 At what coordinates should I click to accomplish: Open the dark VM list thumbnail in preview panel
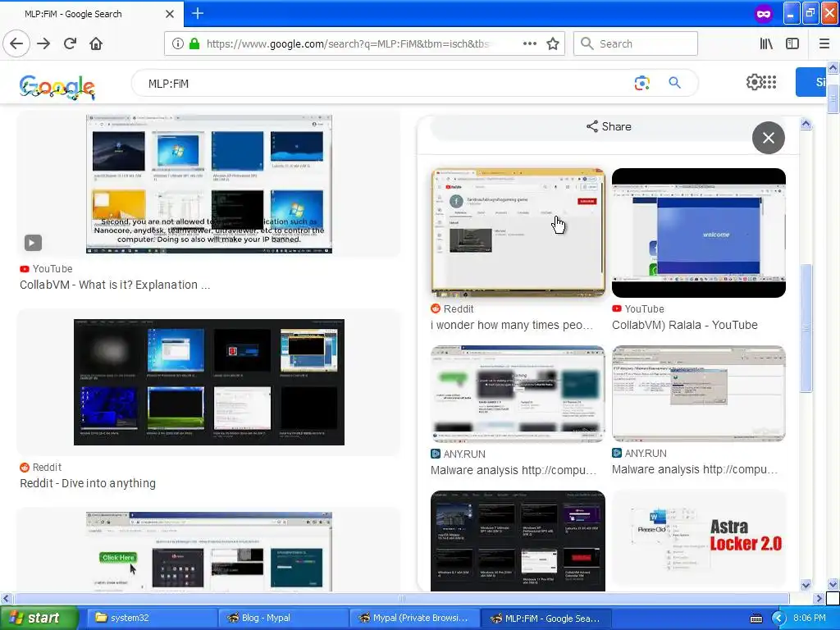[x=518, y=541]
